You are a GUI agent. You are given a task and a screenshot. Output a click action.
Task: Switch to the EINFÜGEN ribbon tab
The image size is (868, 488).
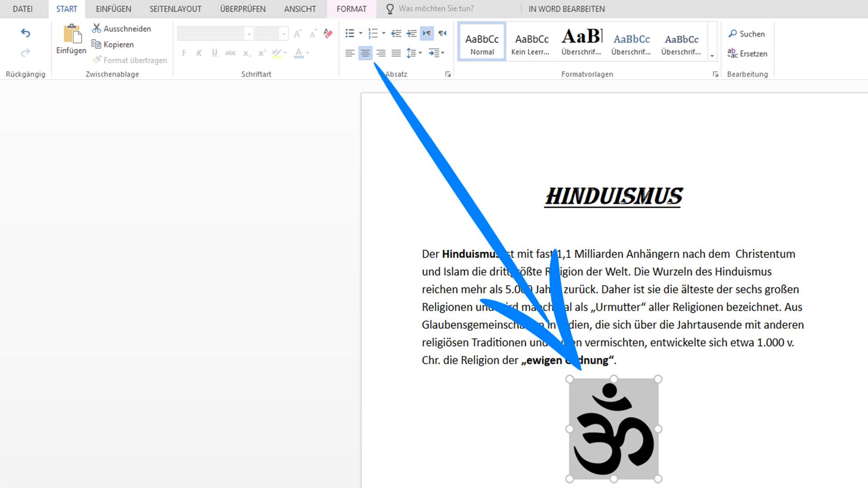(112, 9)
